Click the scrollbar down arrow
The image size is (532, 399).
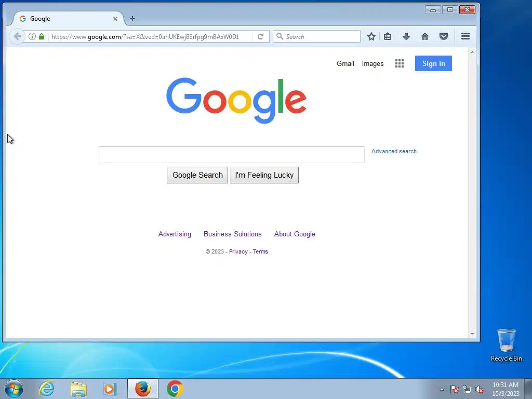click(472, 334)
